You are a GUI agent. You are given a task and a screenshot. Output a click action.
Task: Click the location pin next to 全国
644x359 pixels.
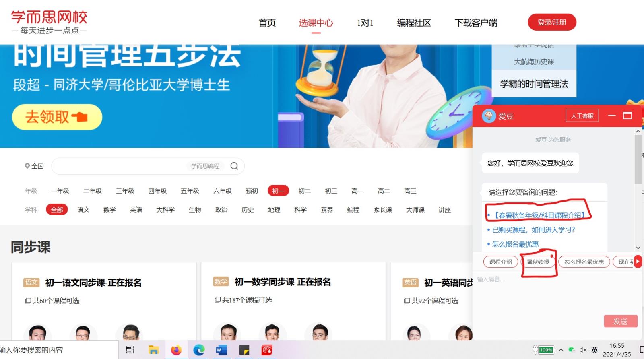(x=27, y=166)
